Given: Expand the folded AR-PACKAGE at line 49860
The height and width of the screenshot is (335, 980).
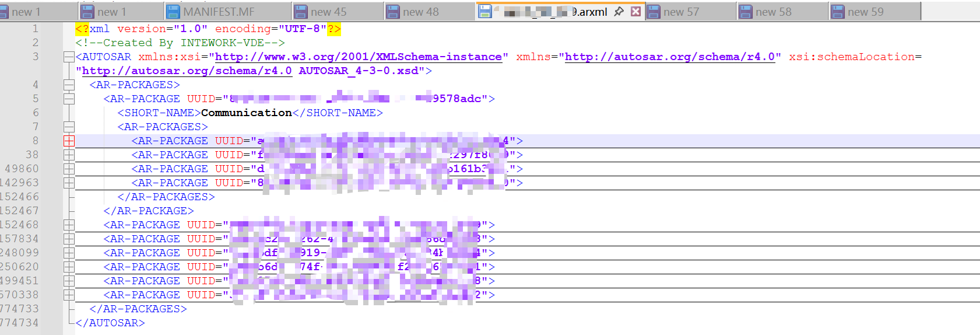Looking at the screenshot, I should [x=69, y=169].
